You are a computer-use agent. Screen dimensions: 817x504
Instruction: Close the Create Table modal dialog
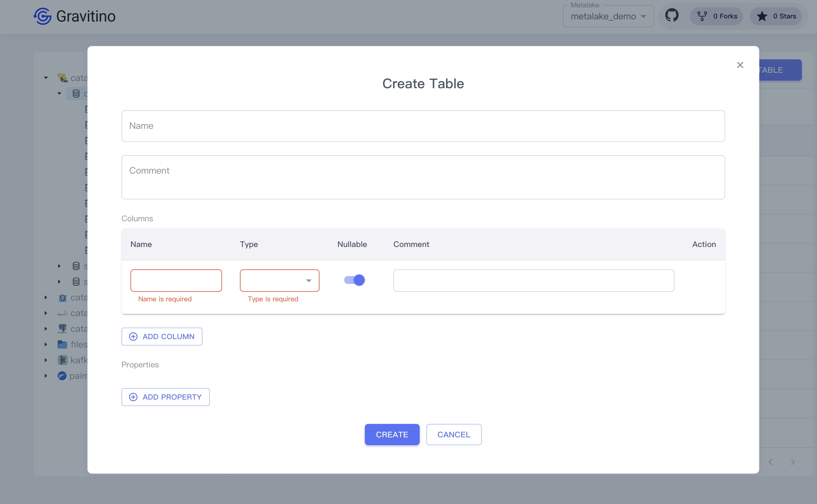[x=740, y=65]
